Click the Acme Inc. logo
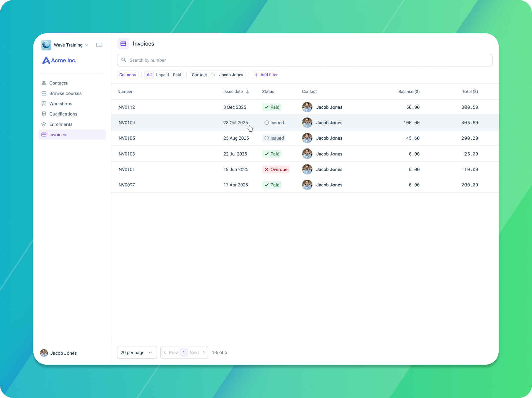The width and height of the screenshot is (532, 398). 59,60
